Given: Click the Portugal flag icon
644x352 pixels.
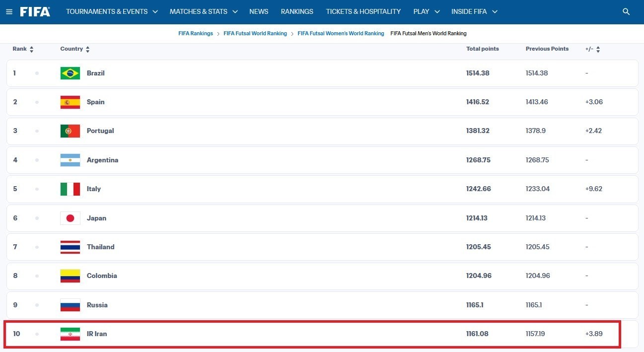Looking at the screenshot, I should (x=70, y=131).
